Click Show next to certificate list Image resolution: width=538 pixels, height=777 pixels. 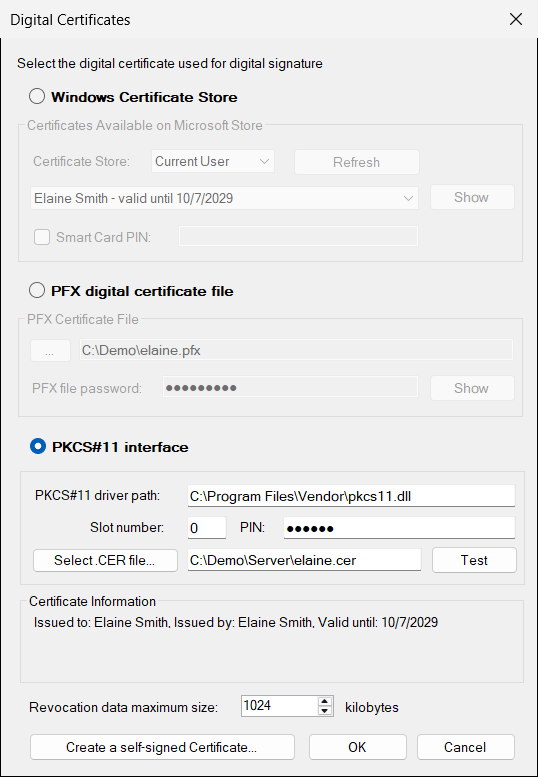(472, 197)
